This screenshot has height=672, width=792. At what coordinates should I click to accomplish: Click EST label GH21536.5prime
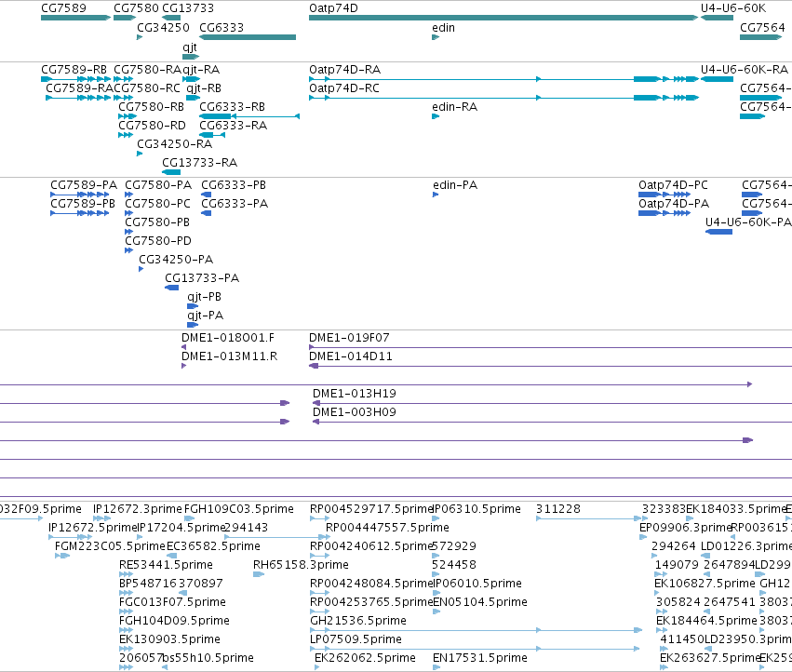(x=358, y=621)
